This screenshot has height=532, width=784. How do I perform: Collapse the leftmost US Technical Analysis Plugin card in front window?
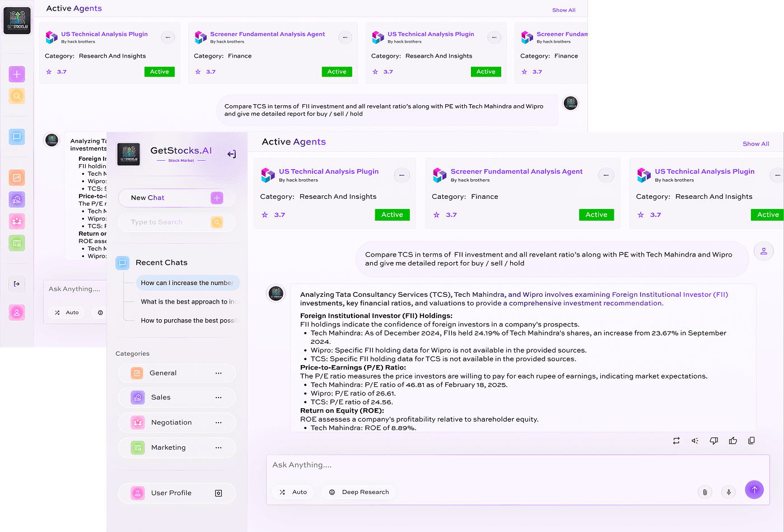point(402,175)
